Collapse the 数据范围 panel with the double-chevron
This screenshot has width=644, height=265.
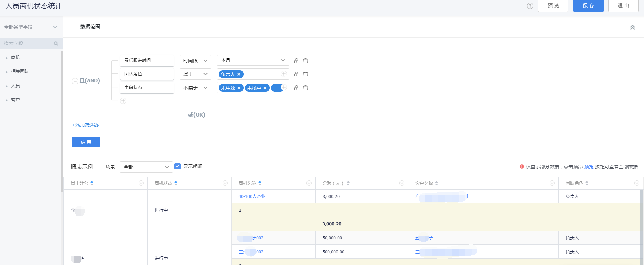[632, 27]
